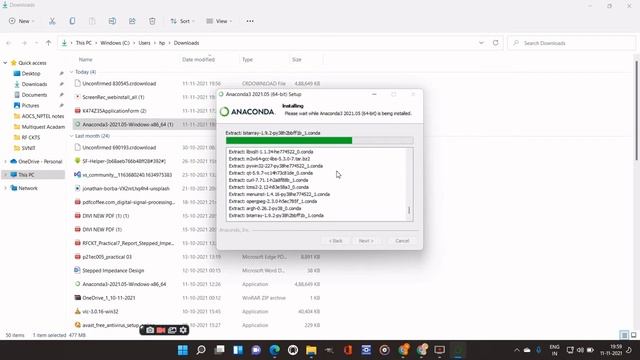
Task: Expand address bar history dropdown
Action: pos(481,43)
